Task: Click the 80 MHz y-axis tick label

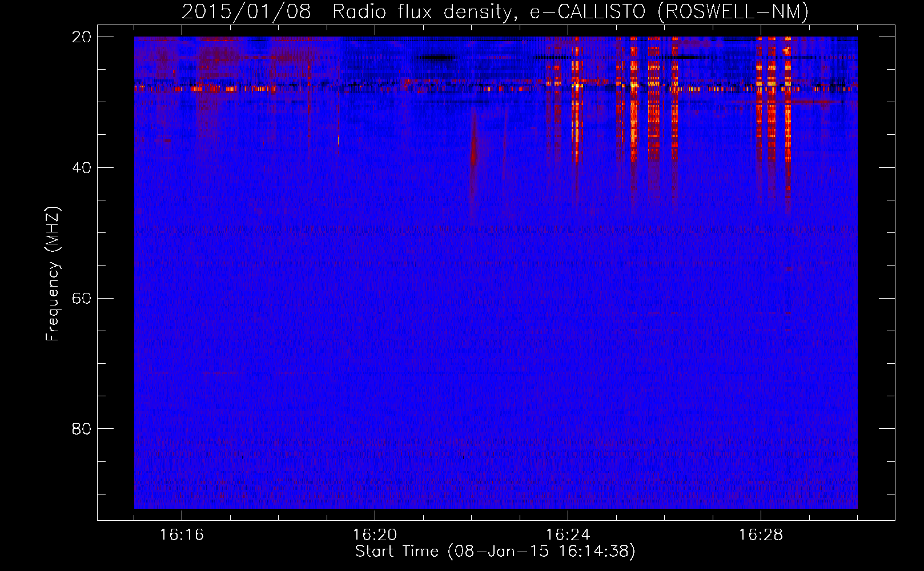Action: point(81,429)
